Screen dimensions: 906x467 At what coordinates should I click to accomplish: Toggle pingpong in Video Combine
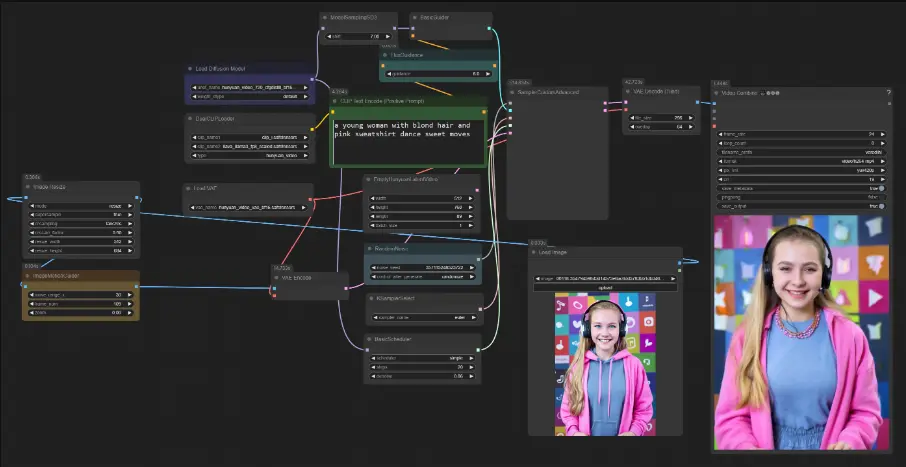pyautogui.click(x=801, y=197)
